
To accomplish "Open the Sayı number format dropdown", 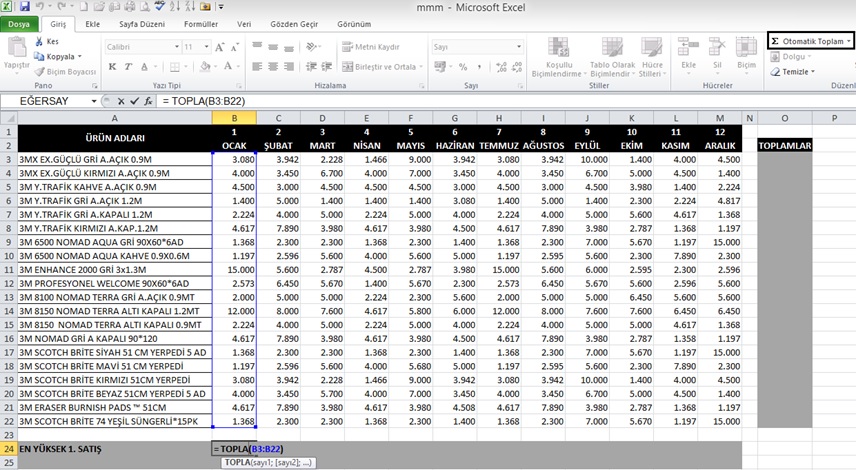I will click(519, 47).
